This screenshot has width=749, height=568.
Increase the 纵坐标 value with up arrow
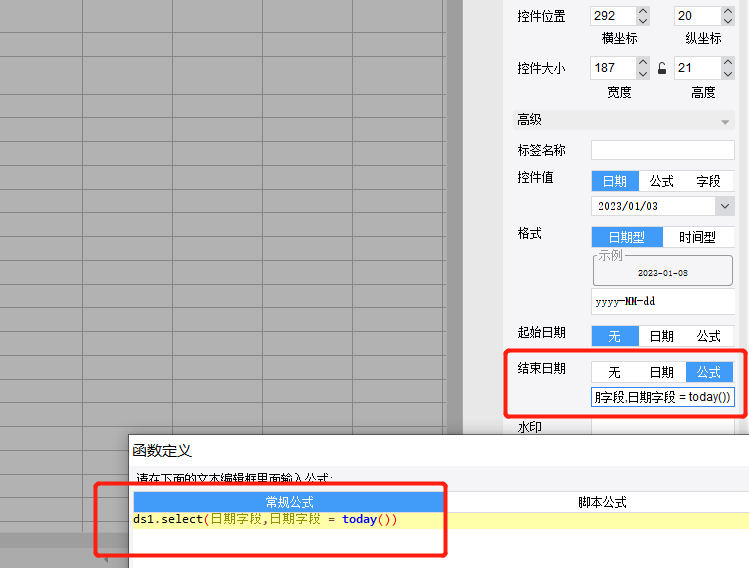pyautogui.click(x=728, y=11)
